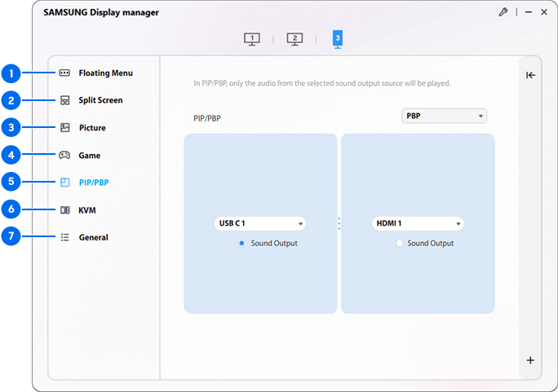Go to the Picture settings

click(92, 128)
